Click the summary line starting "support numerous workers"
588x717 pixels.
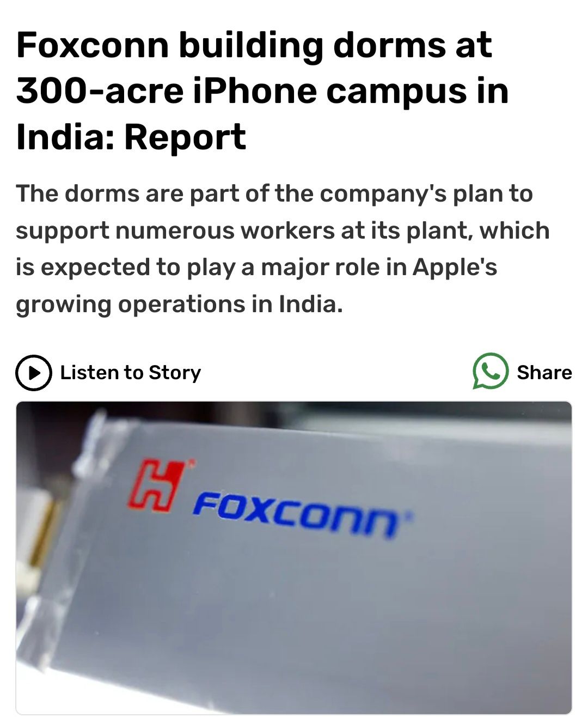tap(283, 230)
